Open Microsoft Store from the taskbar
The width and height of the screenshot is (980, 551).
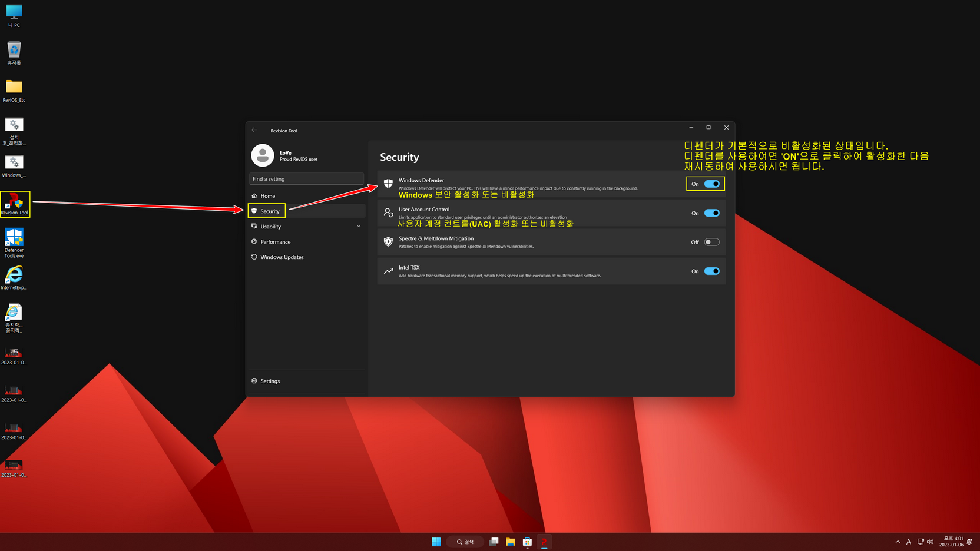point(527,542)
